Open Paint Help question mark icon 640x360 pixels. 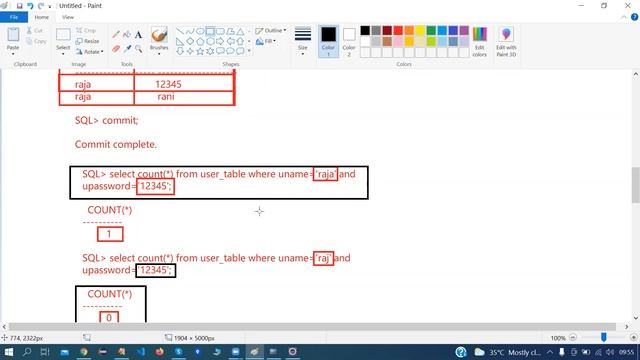pos(634,17)
